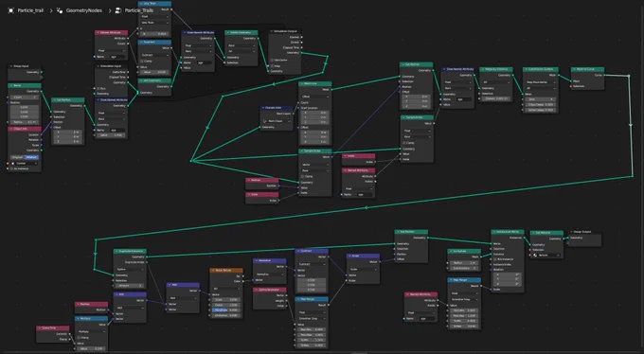Collapse the Object Info node
The width and height of the screenshot is (644, 354).
click(11, 129)
